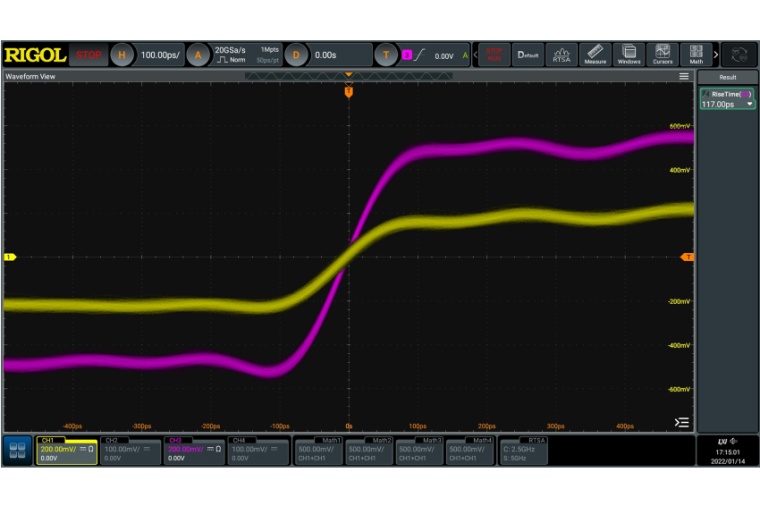
Task: Expand more toolbar icons with right chevron
Action: pos(715,55)
